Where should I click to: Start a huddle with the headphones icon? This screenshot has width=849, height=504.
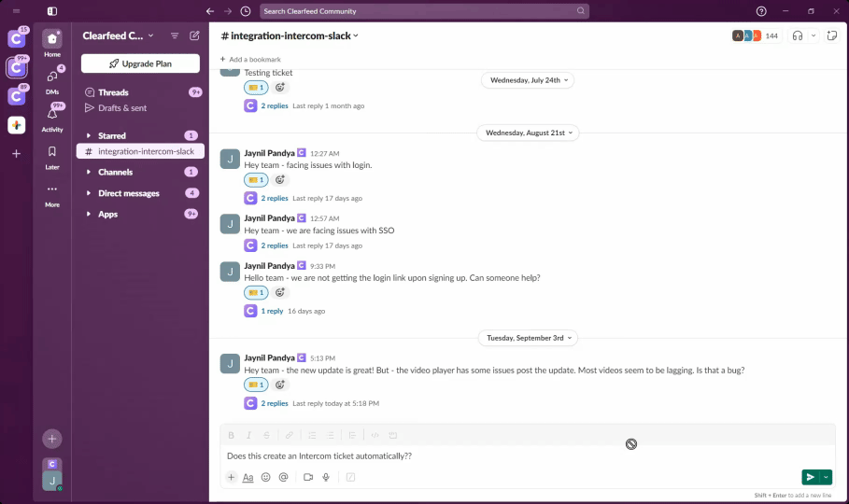click(798, 35)
